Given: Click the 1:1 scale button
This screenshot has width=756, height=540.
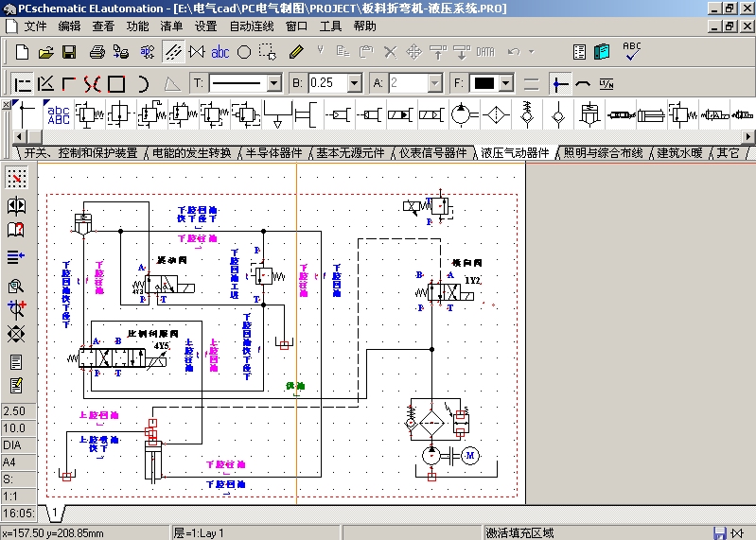Looking at the screenshot, I should click(19, 496).
